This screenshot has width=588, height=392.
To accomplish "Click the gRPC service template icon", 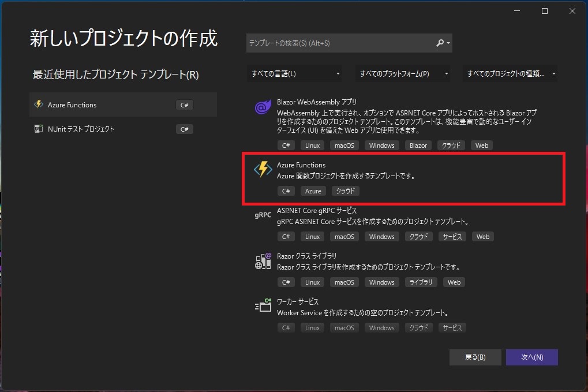I will pos(263,215).
